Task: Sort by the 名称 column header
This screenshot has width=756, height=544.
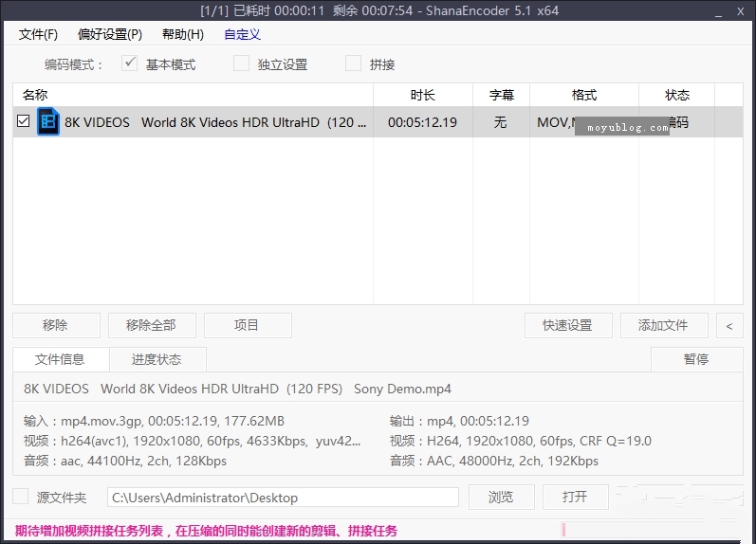Action: coord(193,95)
